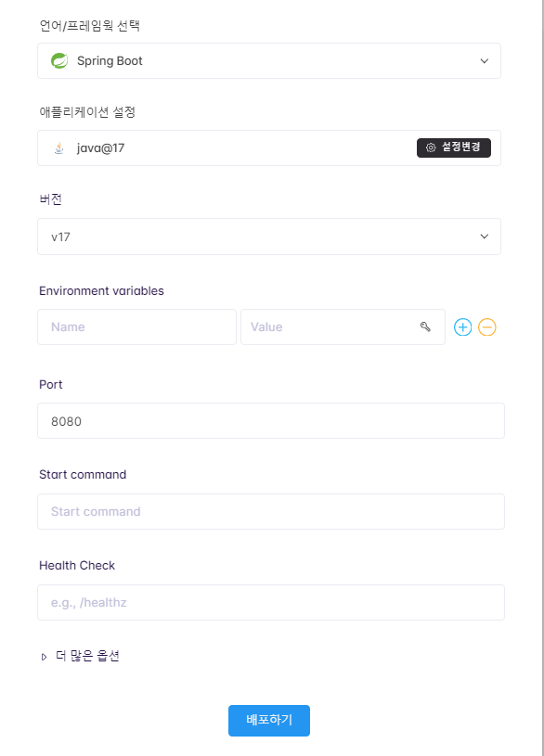The height and width of the screenshot is (756, 544).
Task: Click the Port field showing 8080
Action: (269, 420)
